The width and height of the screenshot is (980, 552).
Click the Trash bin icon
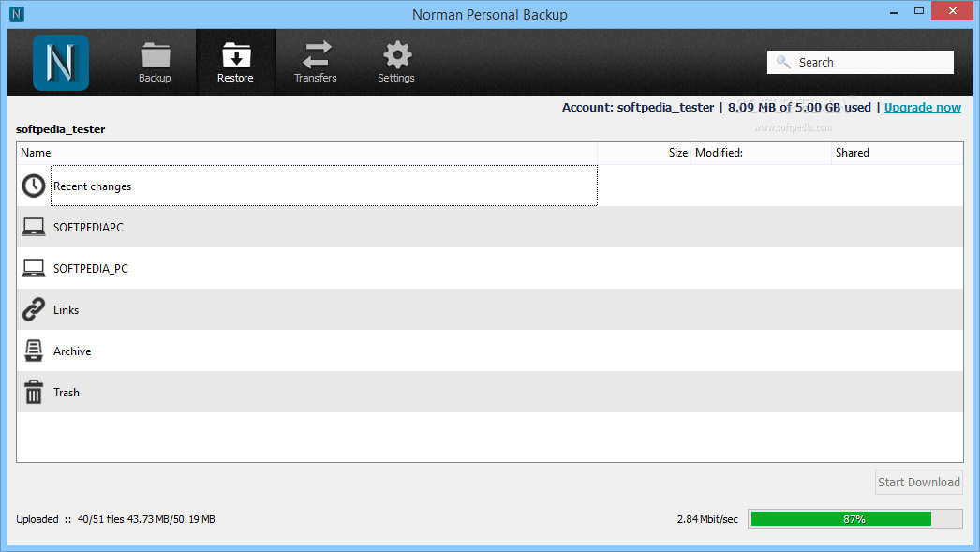click(34, 392)
